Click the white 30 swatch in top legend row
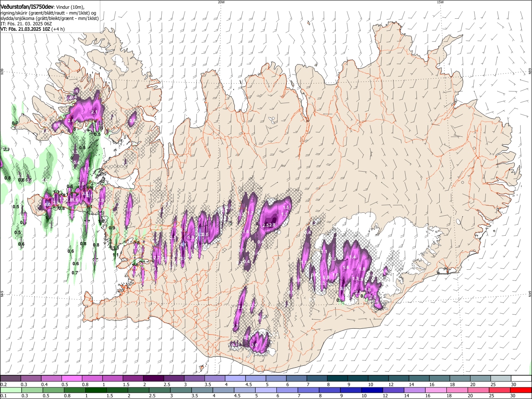The image size is (532, 399). tap(521, 378)
